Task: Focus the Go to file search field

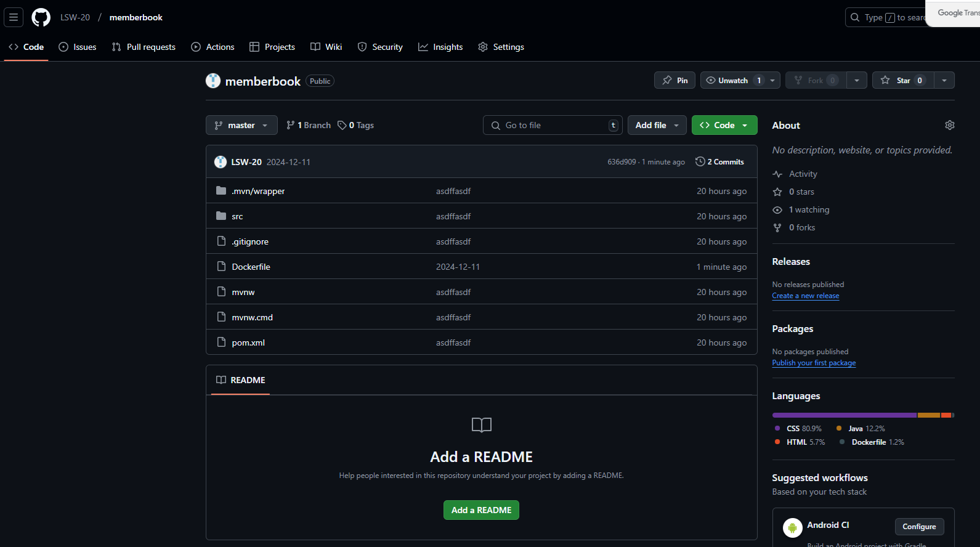Action: click(x=553, y=125)
